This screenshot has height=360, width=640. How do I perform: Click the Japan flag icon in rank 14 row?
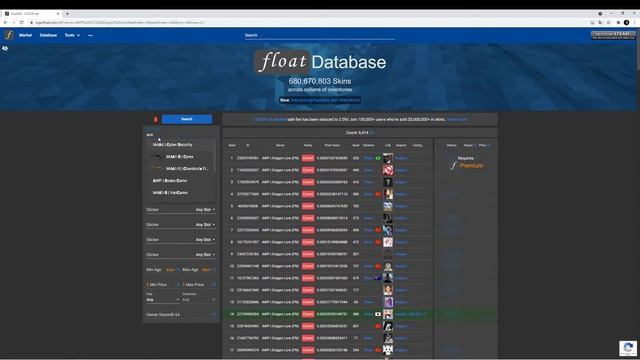(378, 314)
